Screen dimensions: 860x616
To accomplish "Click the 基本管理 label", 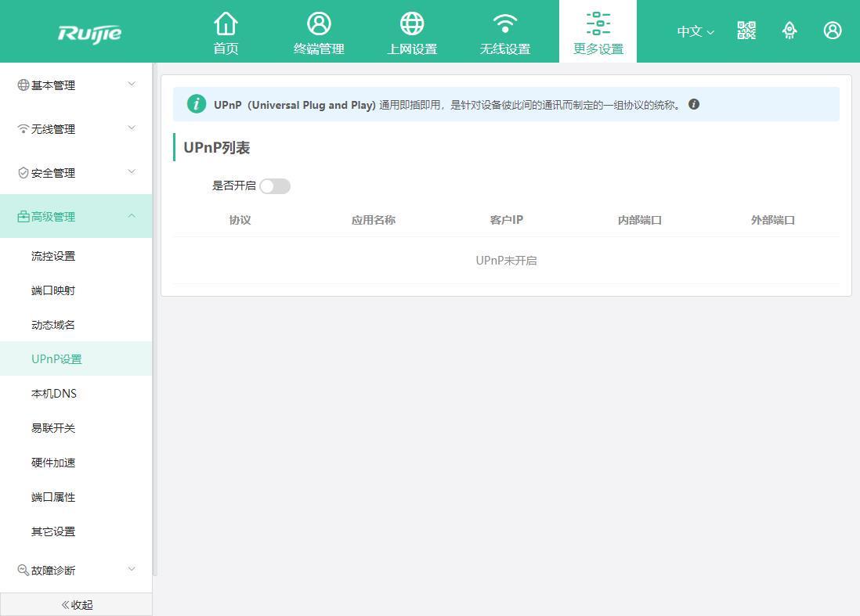I will point(53,85).
